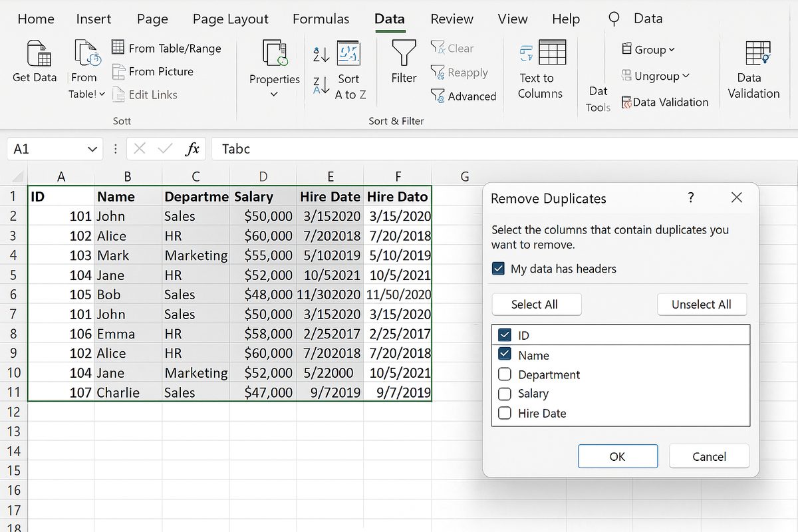This screenshot has height=532, width=798.
Task: Open the Insert tab
Action: [x=94, y=19]
